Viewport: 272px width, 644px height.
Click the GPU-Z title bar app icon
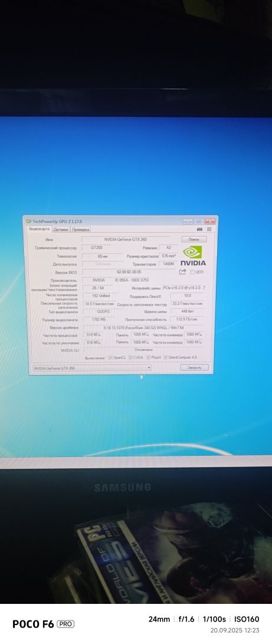[29, 221]
